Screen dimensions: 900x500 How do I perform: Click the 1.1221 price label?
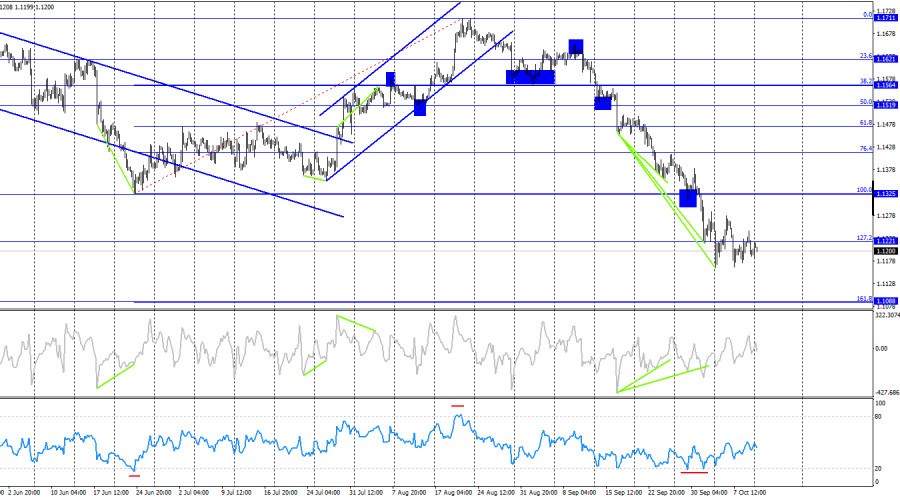[x=886, y=241]
